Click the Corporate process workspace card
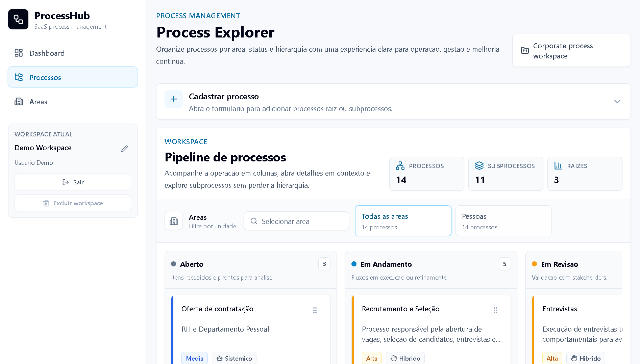640x364 pixels. [571, 51]
